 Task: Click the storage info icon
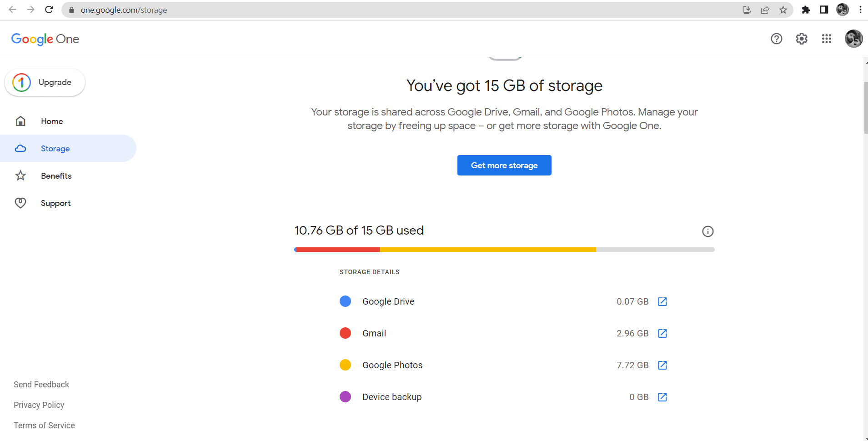[x=707, y=231]
